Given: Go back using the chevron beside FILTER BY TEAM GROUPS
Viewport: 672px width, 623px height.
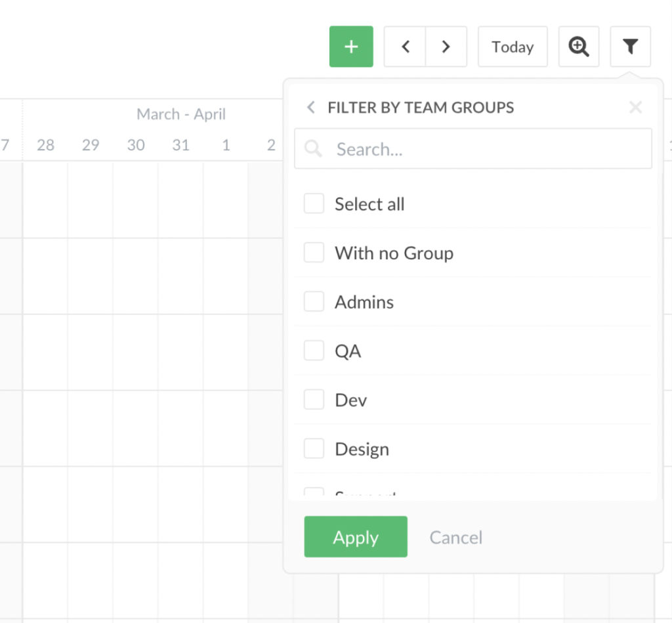Looking at the screenshot, I should 310,107.
